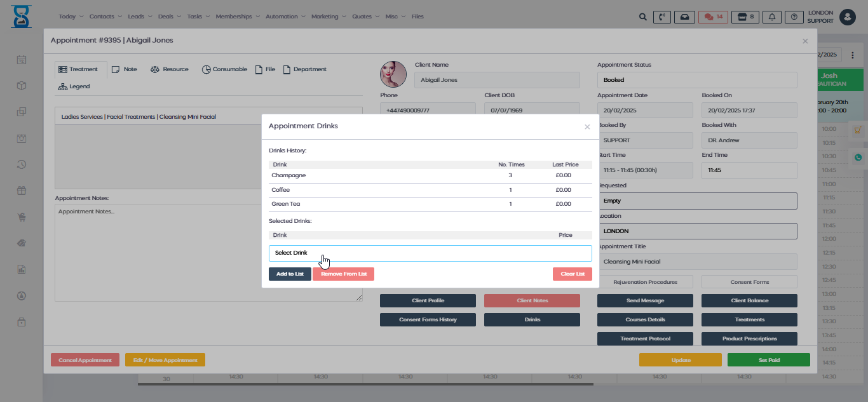Close the Appointment Drinks dialog
This screenshot has height=402, width=868.
tap(587, 127)
